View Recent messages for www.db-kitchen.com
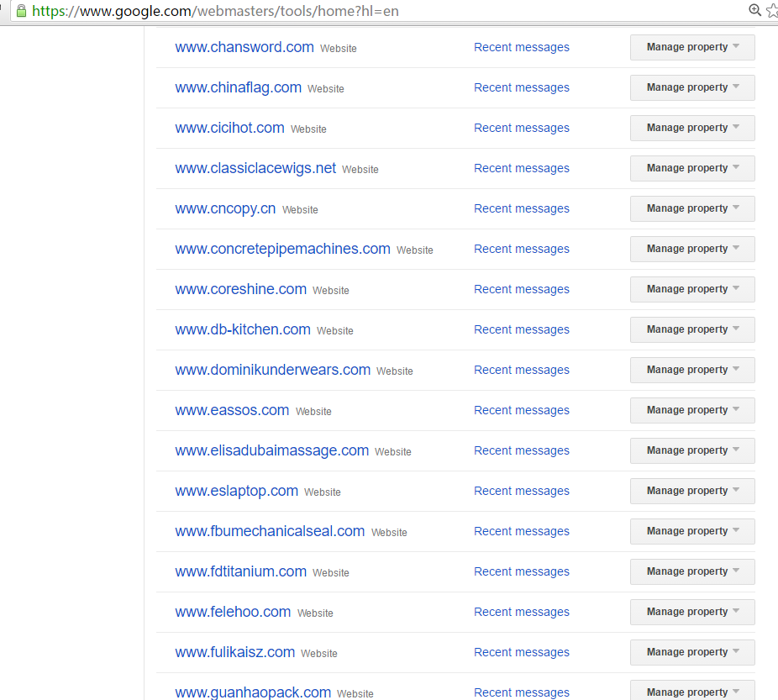Screen dimensions: 778x700 coord(522,330)
